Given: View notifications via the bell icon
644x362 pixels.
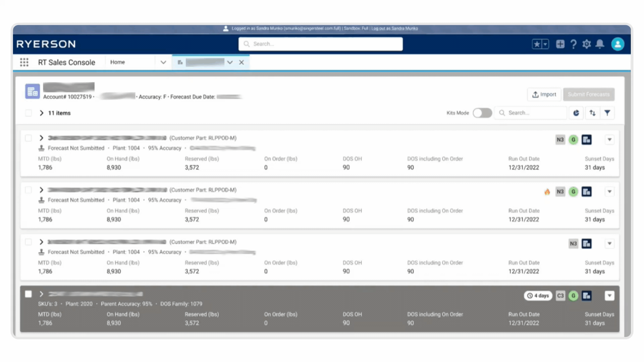Looking at the screenshot, I should (x=600, y=44).
